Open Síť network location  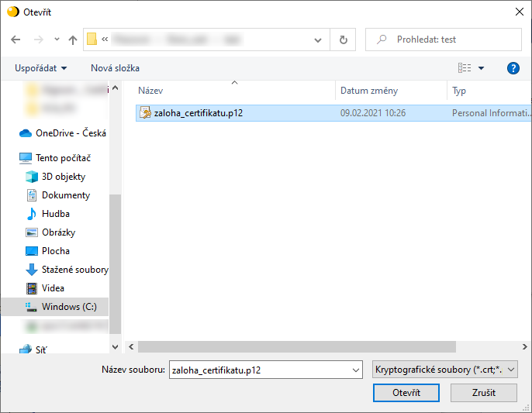pyautogui.click(x=41, y=349)
